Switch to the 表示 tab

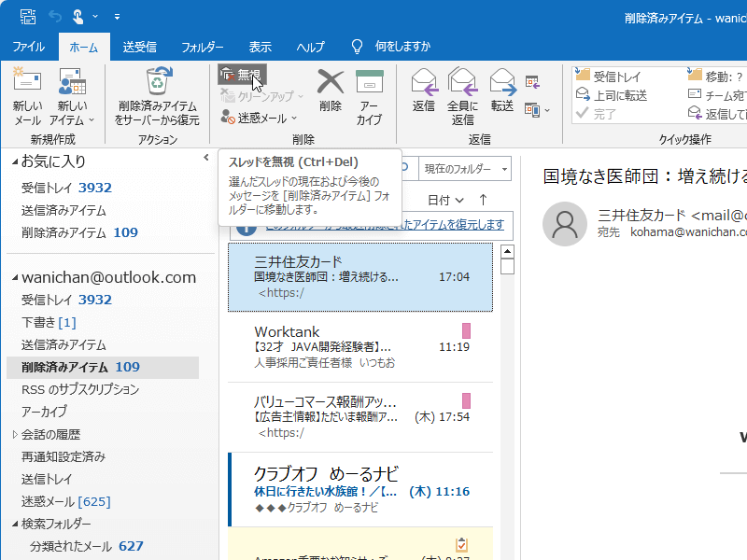[261, 47]
